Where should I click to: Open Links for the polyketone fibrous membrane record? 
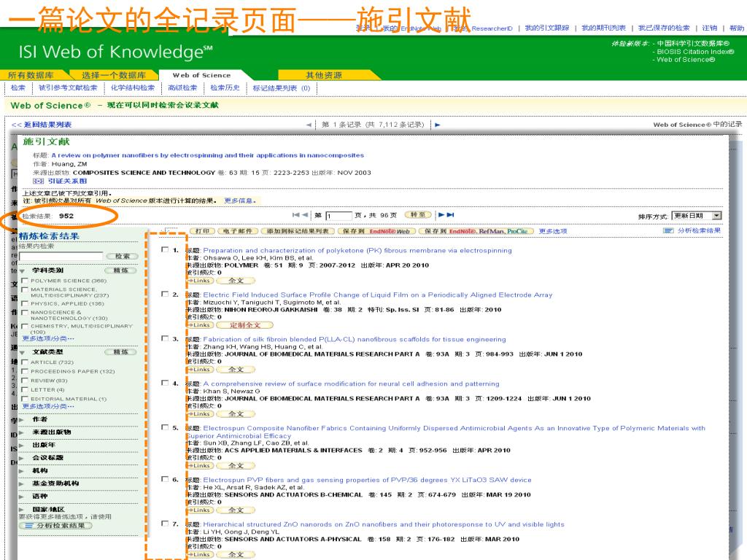[x=199, y=281]
